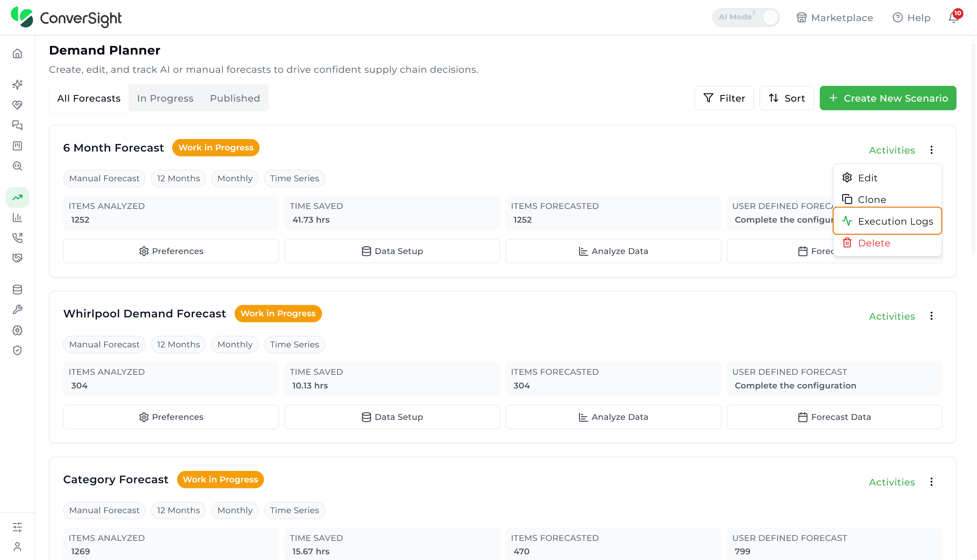Open the sliders icon at sidebar bottom

click(x=17, y=527)
